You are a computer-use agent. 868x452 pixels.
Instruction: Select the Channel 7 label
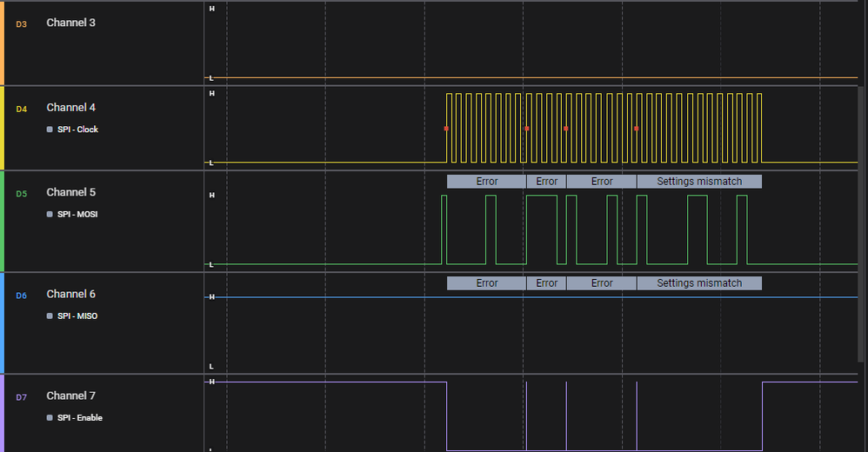(x=70, y=395)
